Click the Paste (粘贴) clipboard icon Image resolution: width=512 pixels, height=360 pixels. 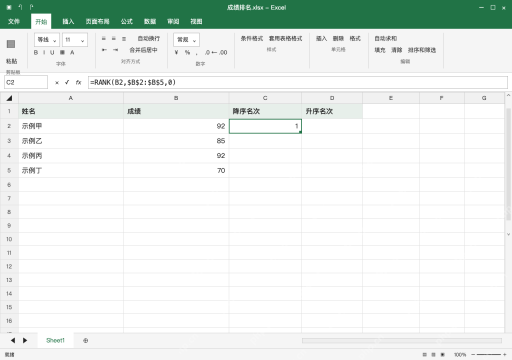(x=11, y=44)
